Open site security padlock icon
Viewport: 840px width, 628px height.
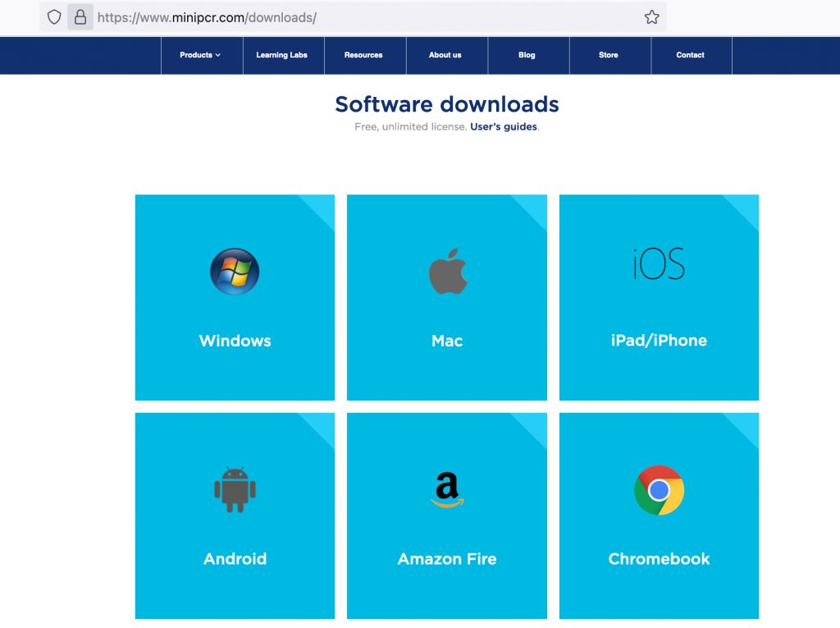[80, 17]
